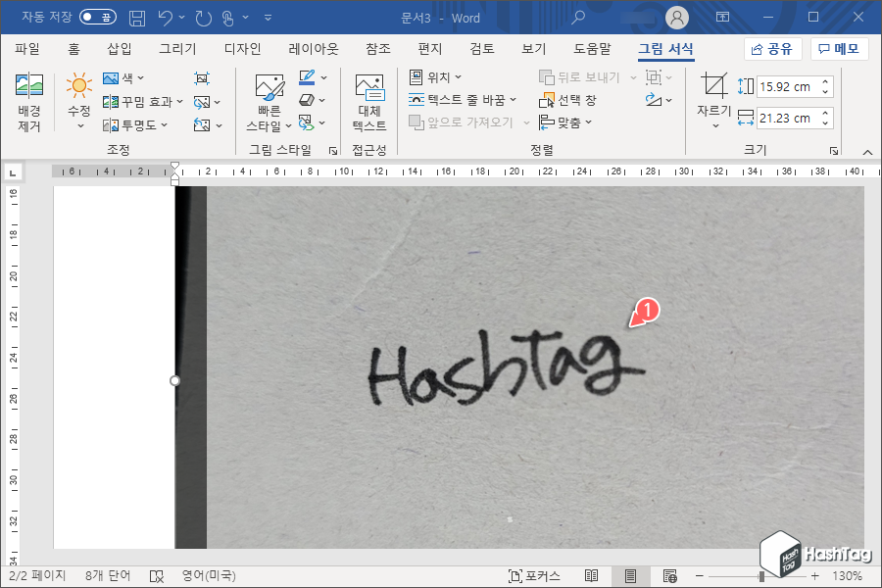882x588 pixels.
Task: Open the 텍스트 줄 바꿈 wrap text dropdown
Action: 462,100
